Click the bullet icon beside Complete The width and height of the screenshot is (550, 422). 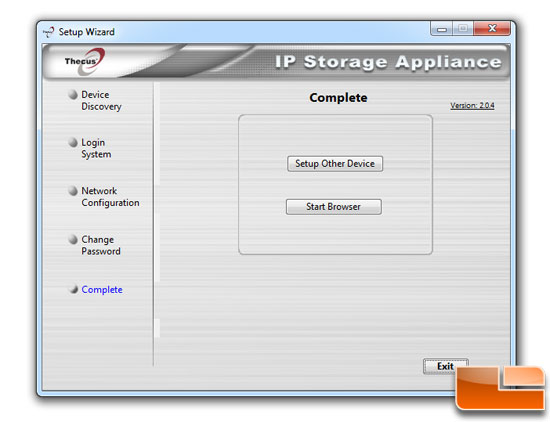[x=73, y=289]
